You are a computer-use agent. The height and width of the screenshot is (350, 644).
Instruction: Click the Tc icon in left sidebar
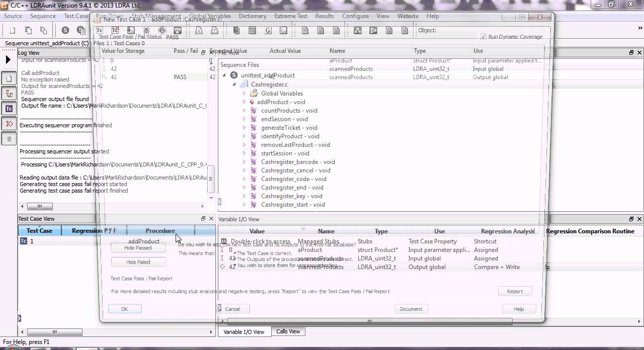9,109
